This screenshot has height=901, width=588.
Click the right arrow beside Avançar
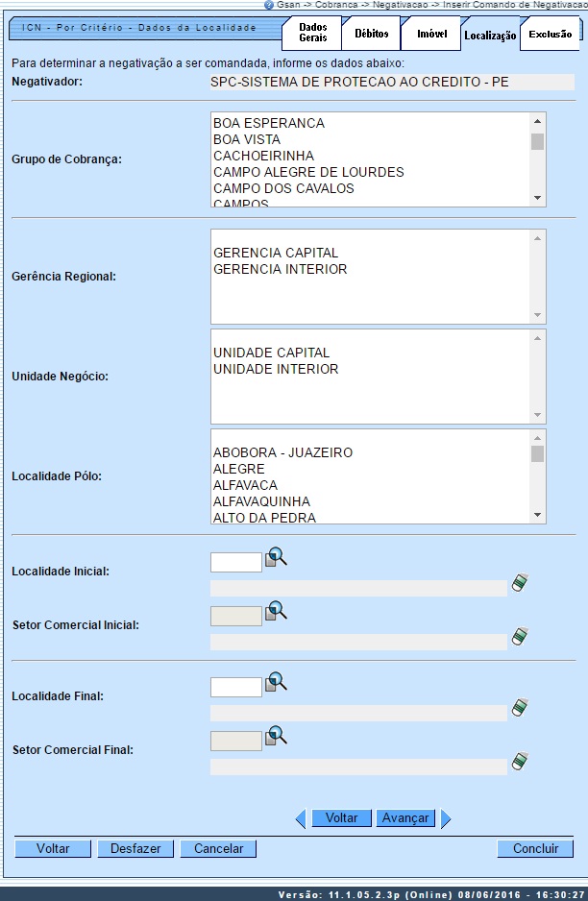click(446, 818)
